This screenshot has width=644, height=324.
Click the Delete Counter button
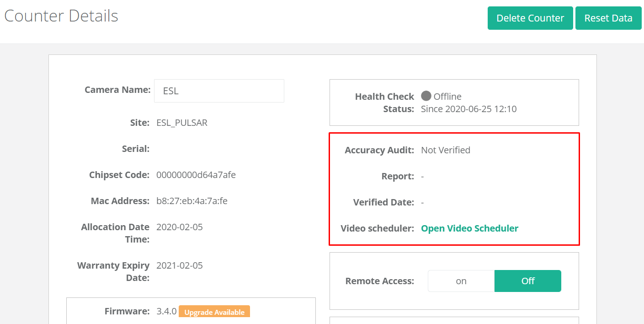[530, 18]
